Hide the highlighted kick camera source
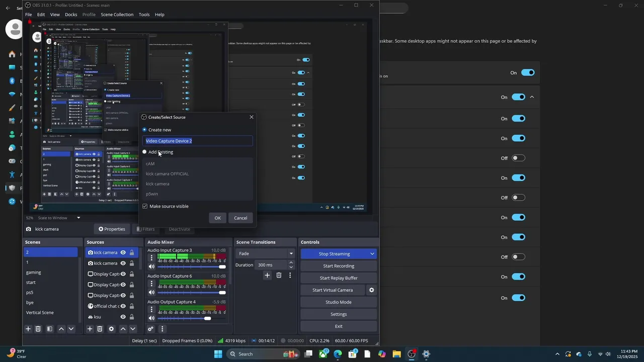Image resolution: width=644 pixels, height=362 pixels. [123, 252]
